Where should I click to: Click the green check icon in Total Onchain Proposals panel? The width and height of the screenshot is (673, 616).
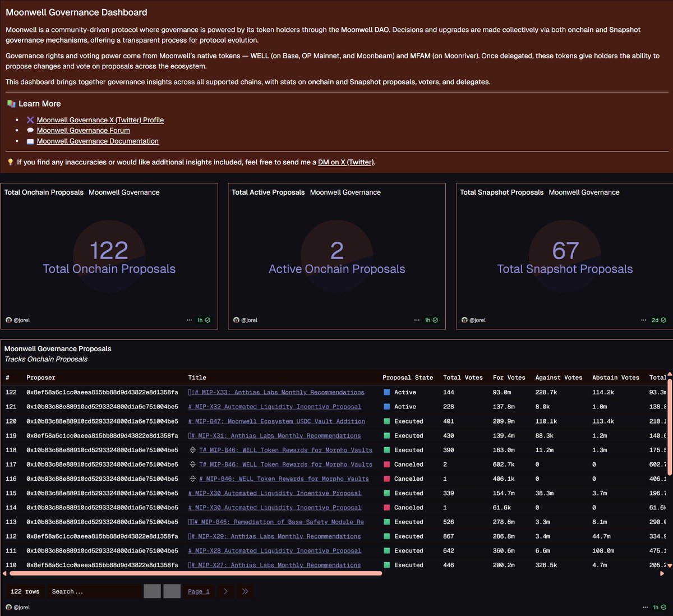click(x=208, y=320)
